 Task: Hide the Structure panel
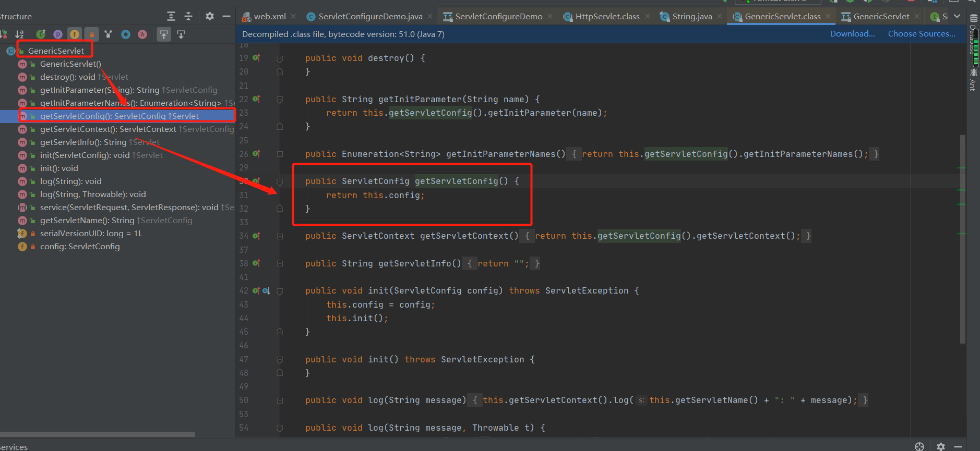[226, 16]
